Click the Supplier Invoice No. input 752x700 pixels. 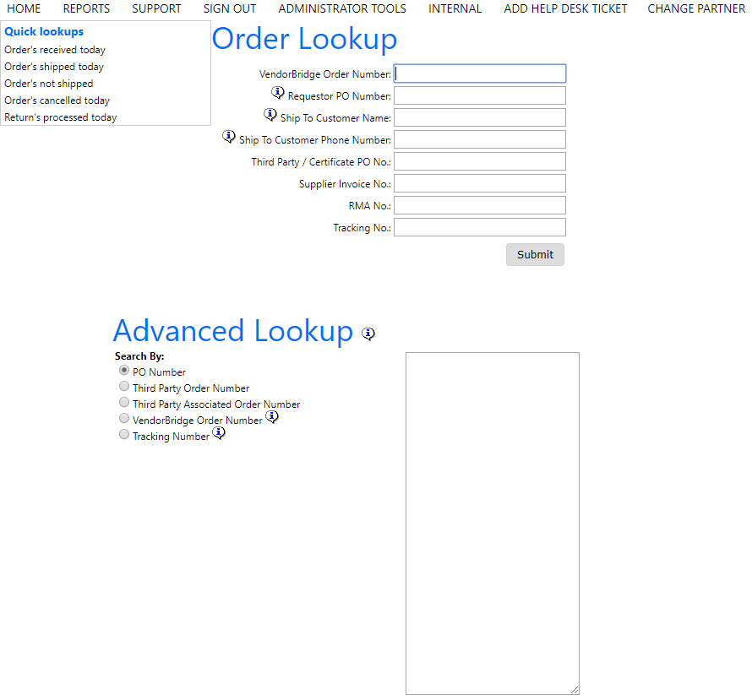[480, 183]
